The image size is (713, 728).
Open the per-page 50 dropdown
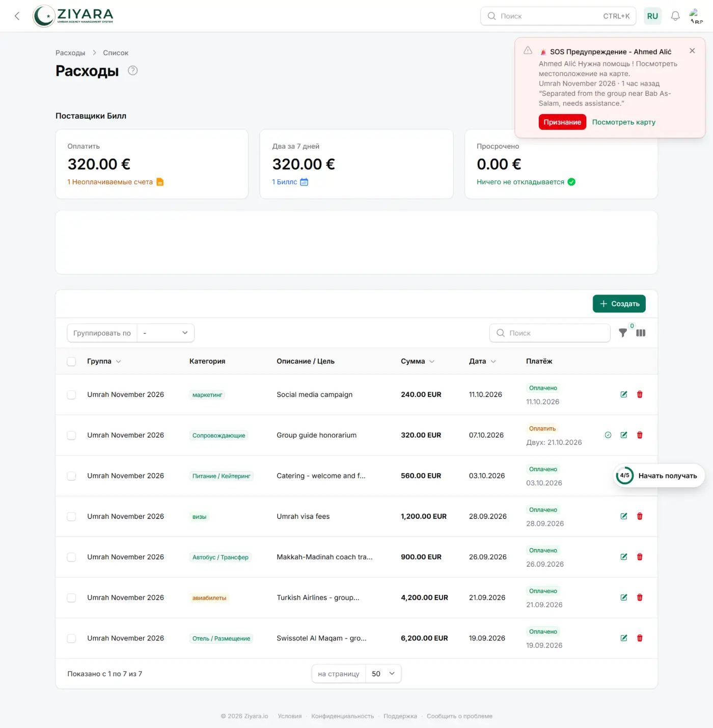coord(383,673)
